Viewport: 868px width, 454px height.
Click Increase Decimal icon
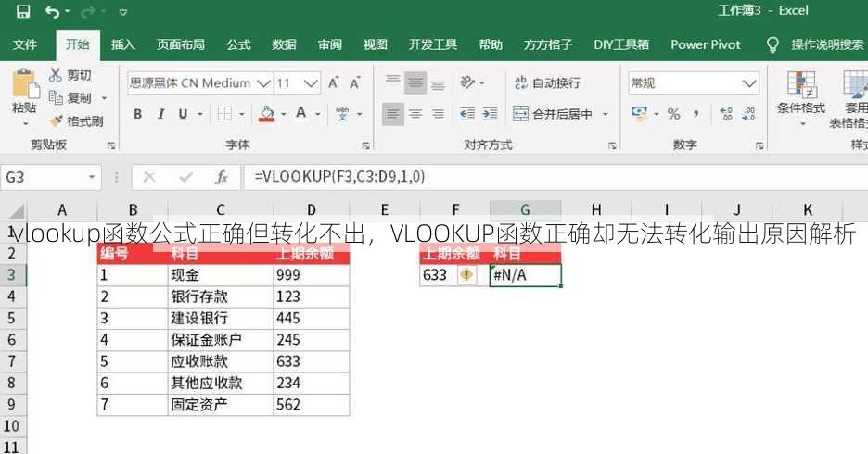pyautogui.click(x=726, y=114)
